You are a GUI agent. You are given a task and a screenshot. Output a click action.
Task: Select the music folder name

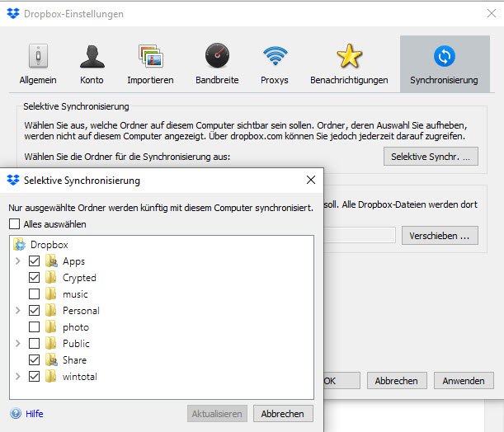(x=75, y=293)
